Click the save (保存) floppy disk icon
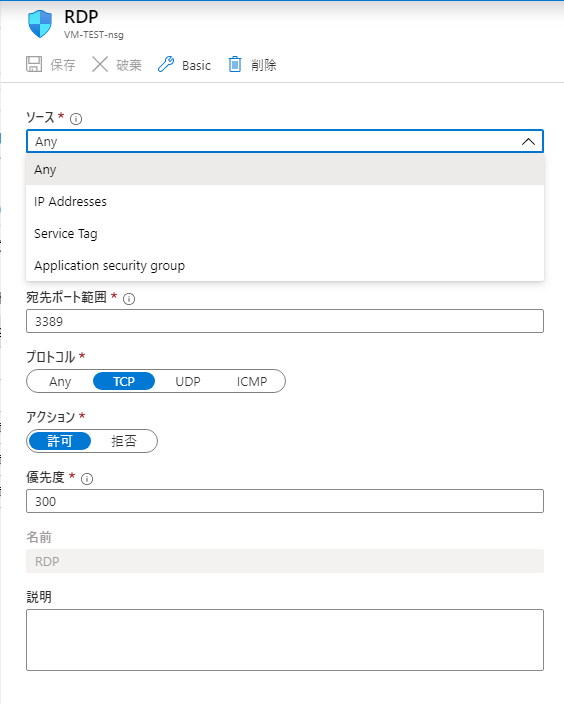Image resolution: width=564 pixels, height=704 pixels. [34, 64]
